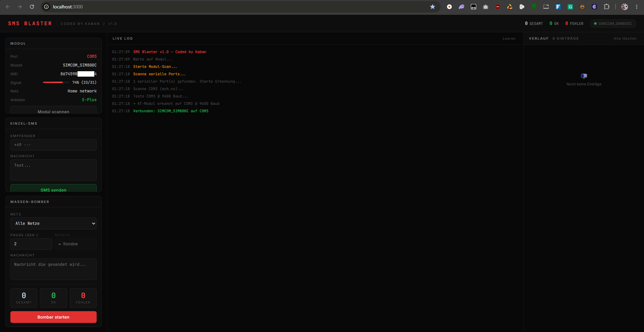Image resolution: width=644 pixels, height=332 pixels.
Task: Click the GESAMT counter box in bomber panel
Action: coord(24,298)
